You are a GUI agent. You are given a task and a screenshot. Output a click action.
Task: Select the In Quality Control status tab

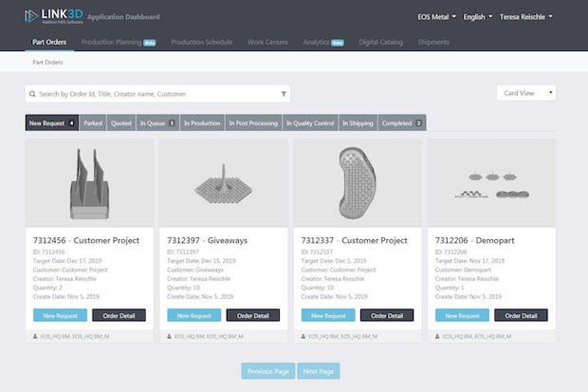click(x=309, y=123)
